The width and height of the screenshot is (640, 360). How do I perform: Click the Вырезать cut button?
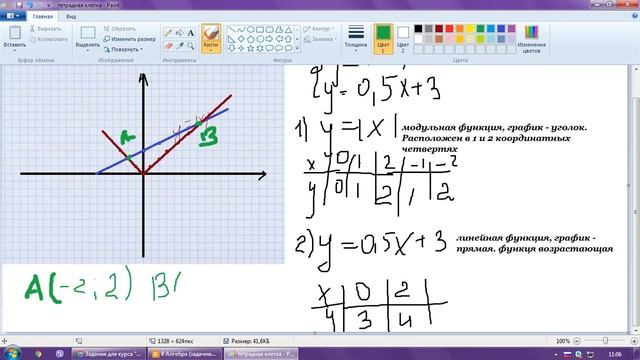(x=45, y=29)
